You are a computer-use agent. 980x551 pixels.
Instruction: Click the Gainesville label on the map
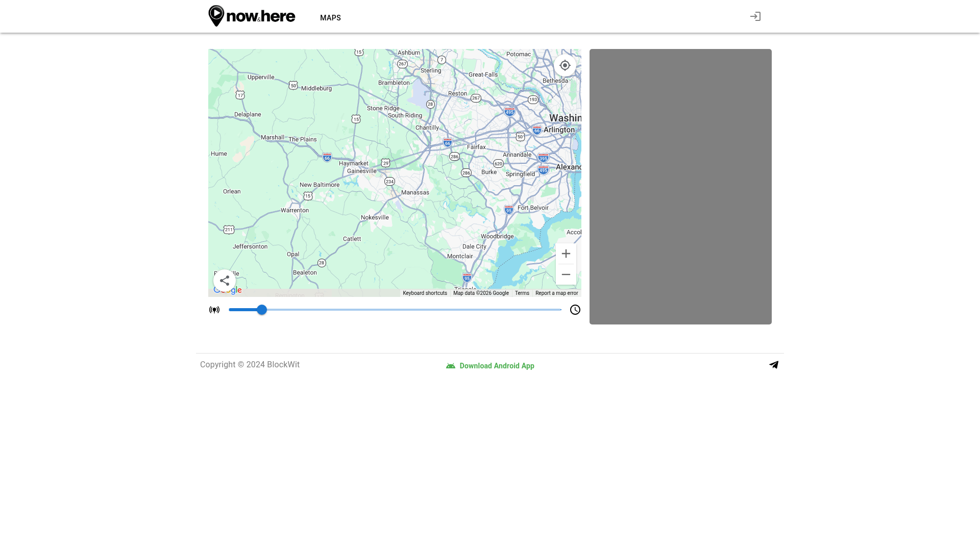(x=362, y=171)
